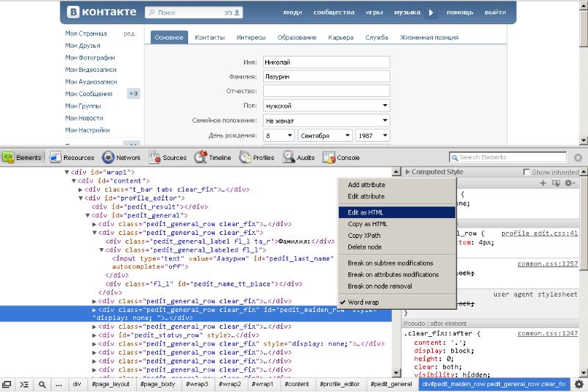Click the magnifier inspect element icon

point(42,384)
